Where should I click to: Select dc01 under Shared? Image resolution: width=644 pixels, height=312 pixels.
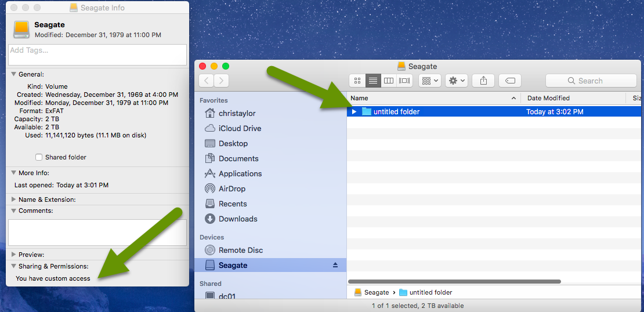click(x=227, y=296)
